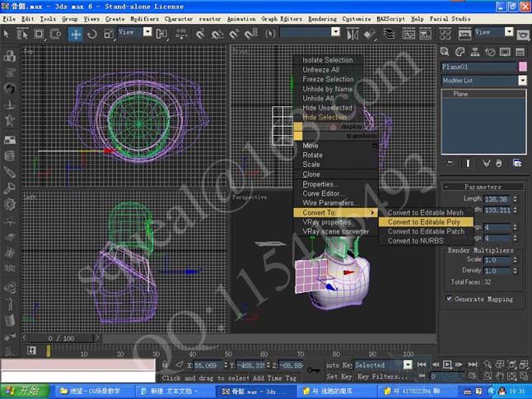Click the Density spinner arrows
532x399 pixels.
[515, 271]
